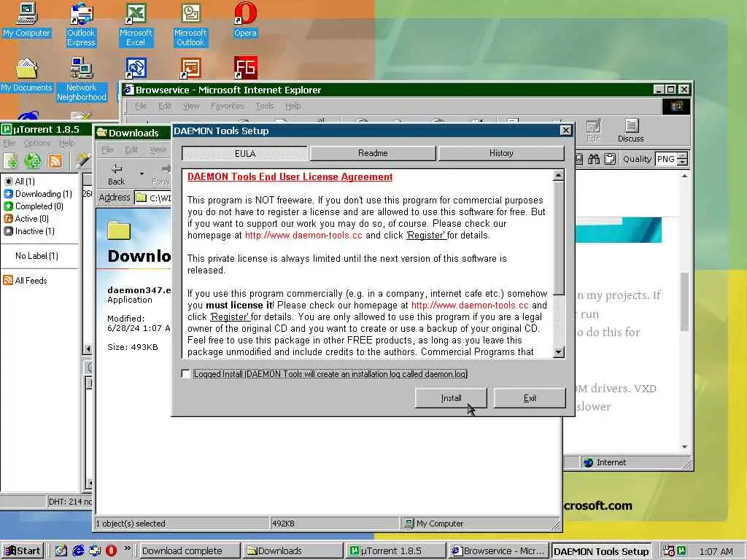Click Show Desktop quick launch icon
This screenshot has width=747, height=560.
coord(61,551)
